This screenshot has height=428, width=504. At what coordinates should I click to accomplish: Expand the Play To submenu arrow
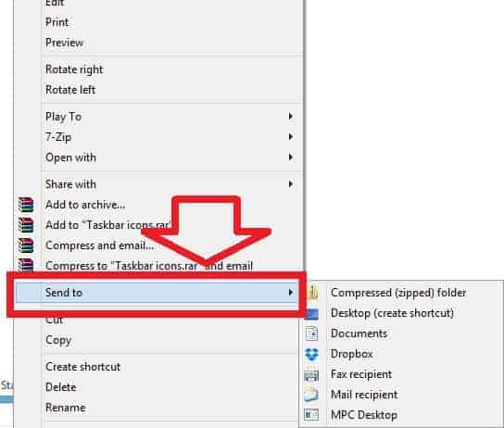tap(291, 117)
